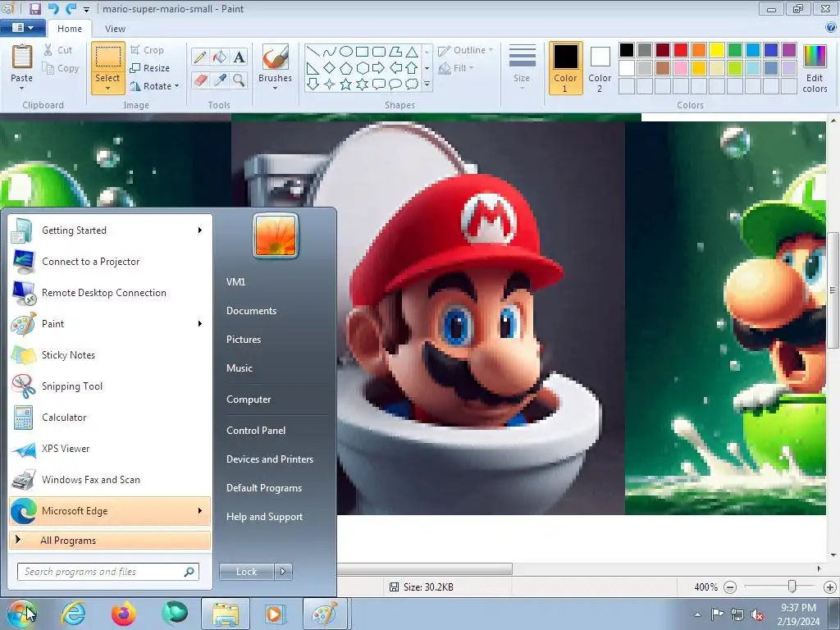Click the Windows Start orb
This screenshot has width=840, height=630.
coord(22,614)
